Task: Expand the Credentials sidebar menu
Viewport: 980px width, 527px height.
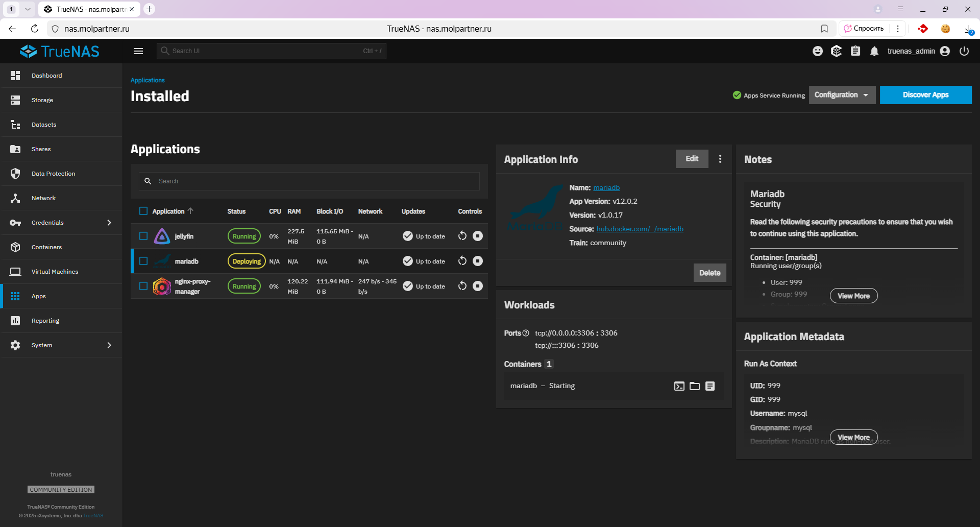Action: pyautogui.click(x=61, y=223)
